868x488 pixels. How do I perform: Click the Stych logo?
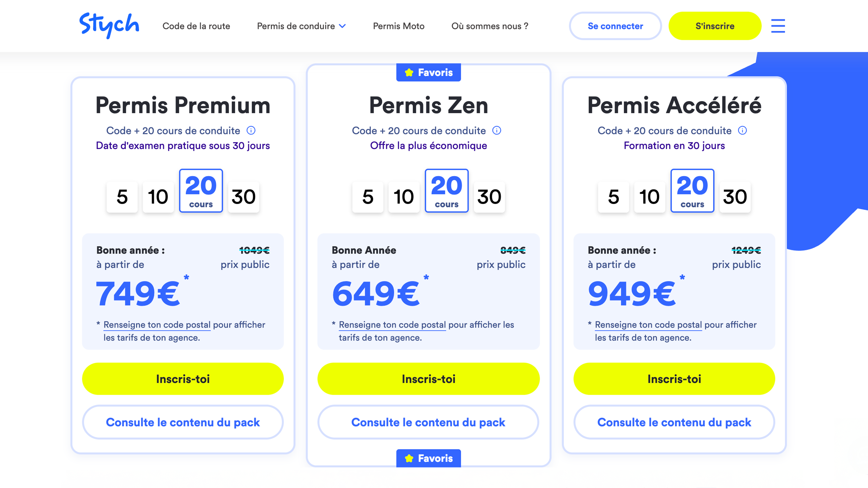109,25
